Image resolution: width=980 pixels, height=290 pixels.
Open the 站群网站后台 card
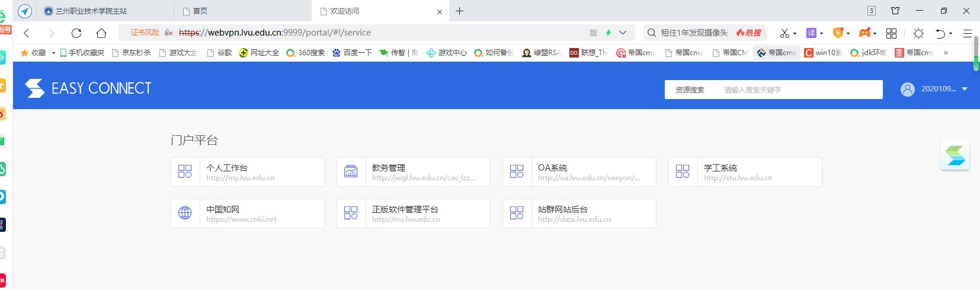coord(579,213)
